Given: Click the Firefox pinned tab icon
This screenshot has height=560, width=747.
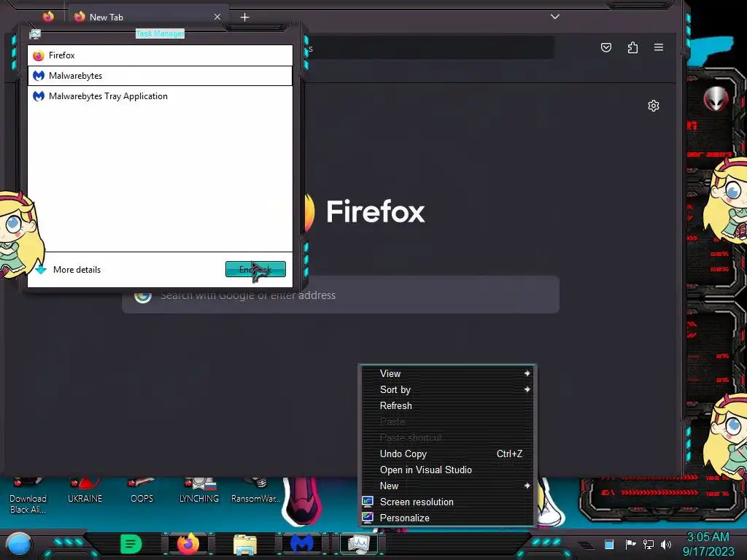Looking at the screenshot, I should click(48, 17).
